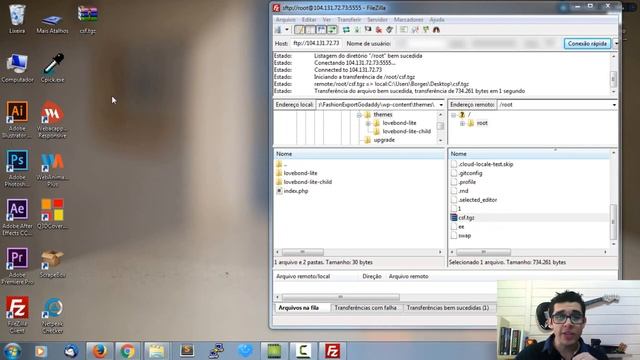Screen dimensions: 640x360
Task: Toggle remote directory tree display
Action: point(321,30)
